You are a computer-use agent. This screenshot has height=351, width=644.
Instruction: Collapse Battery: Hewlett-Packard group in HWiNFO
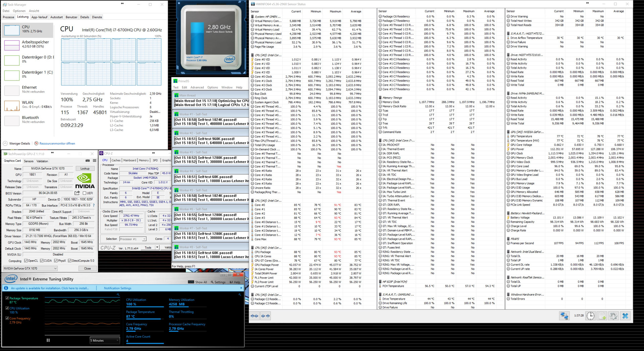pyautogui.click(x=508, y=213)
